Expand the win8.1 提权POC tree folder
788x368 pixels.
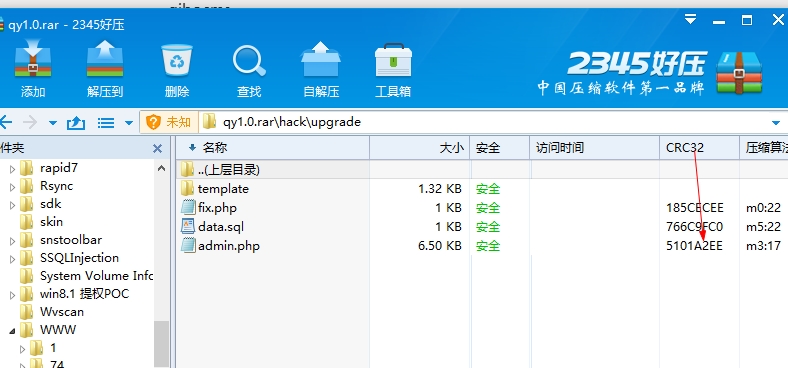[13, 294]
